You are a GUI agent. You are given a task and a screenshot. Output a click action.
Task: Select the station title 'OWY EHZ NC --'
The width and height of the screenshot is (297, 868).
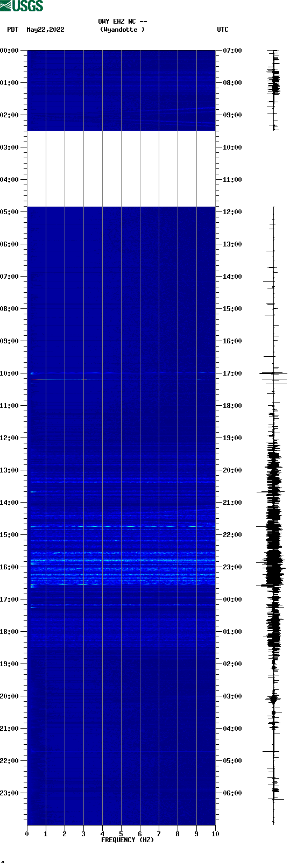(123, 22)
